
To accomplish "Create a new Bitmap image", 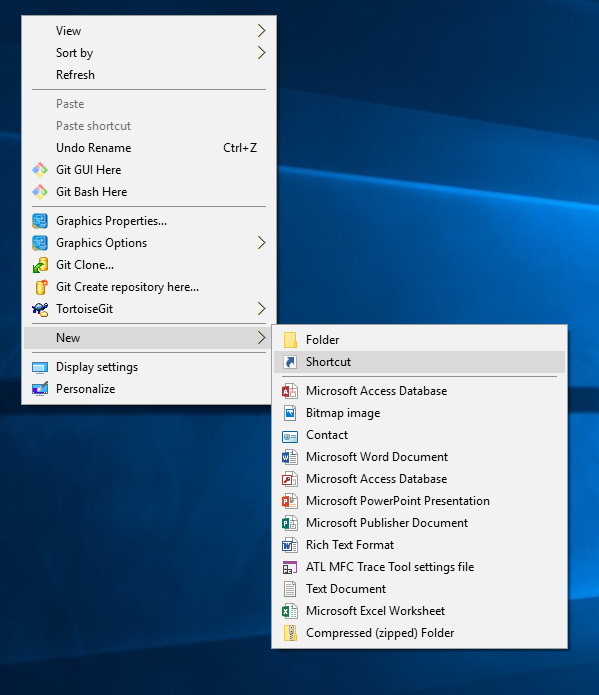I will click(419, 413).
